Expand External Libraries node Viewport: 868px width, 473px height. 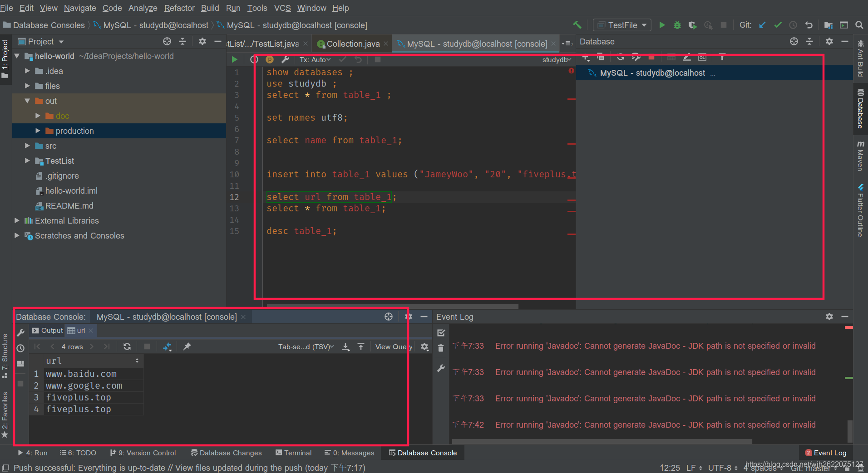tap(17, 220)
